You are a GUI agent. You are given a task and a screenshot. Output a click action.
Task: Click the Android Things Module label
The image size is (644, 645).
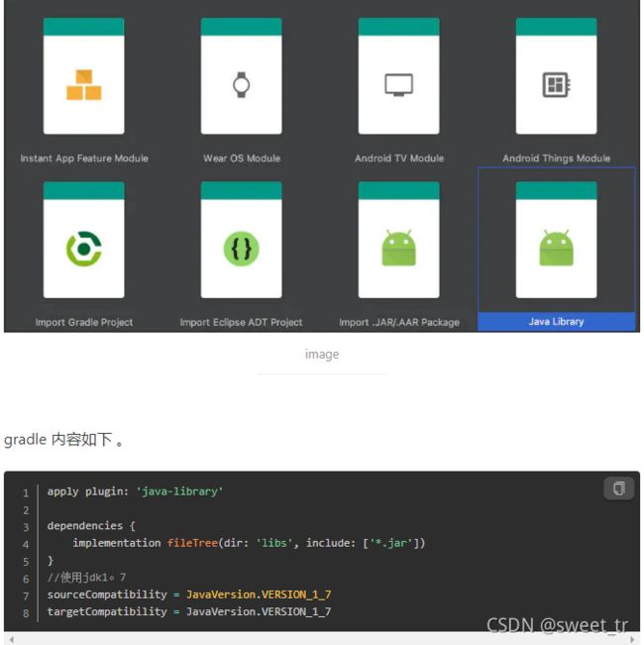click(x=557, y=159)
